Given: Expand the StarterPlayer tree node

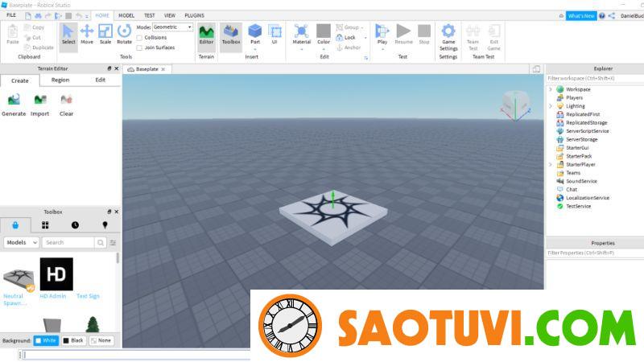Looking at the screenshot, I should (551, 165).
